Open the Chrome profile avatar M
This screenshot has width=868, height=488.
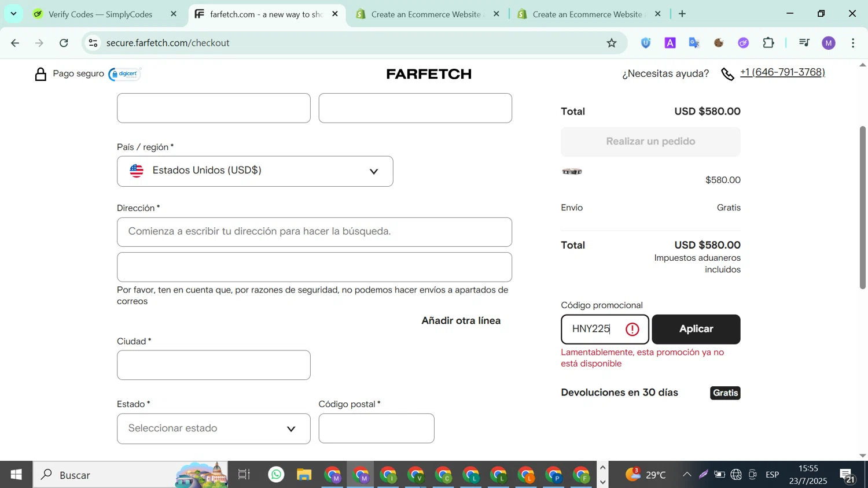(x=829, y=43)
